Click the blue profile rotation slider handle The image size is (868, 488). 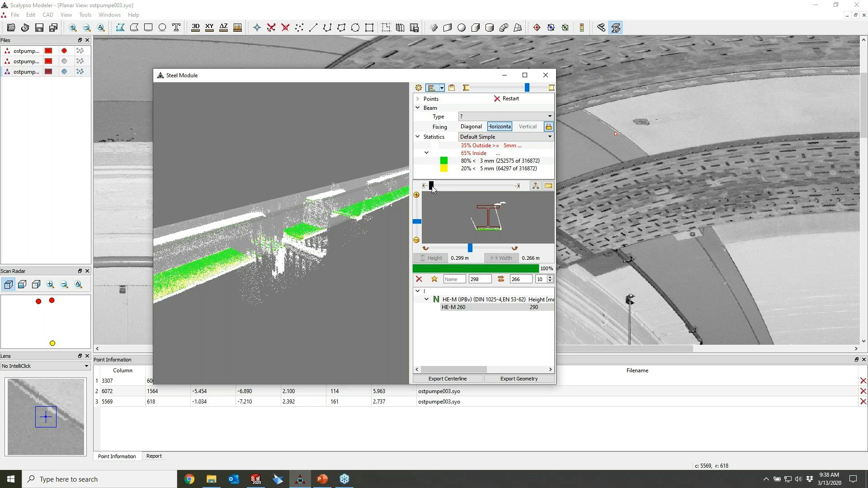pos(470,248)
